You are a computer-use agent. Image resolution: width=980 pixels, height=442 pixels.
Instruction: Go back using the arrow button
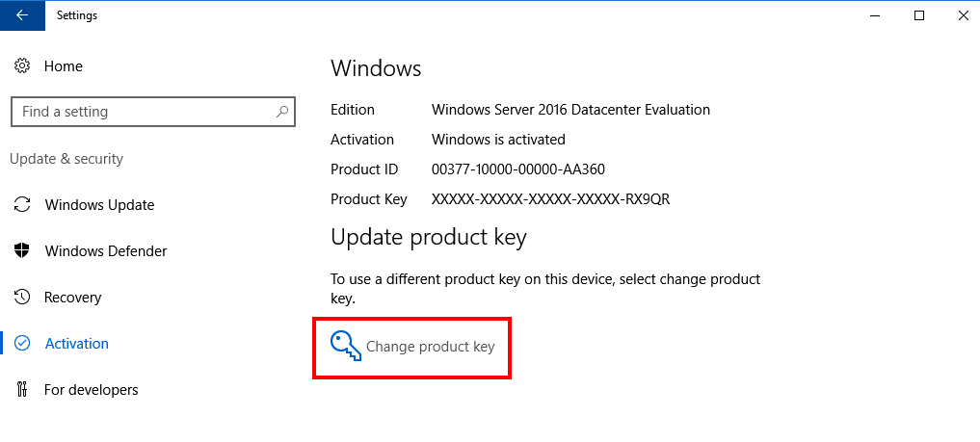(22, 15)
